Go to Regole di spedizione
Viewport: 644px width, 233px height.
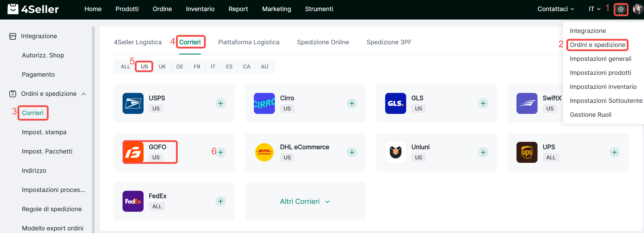52,209
